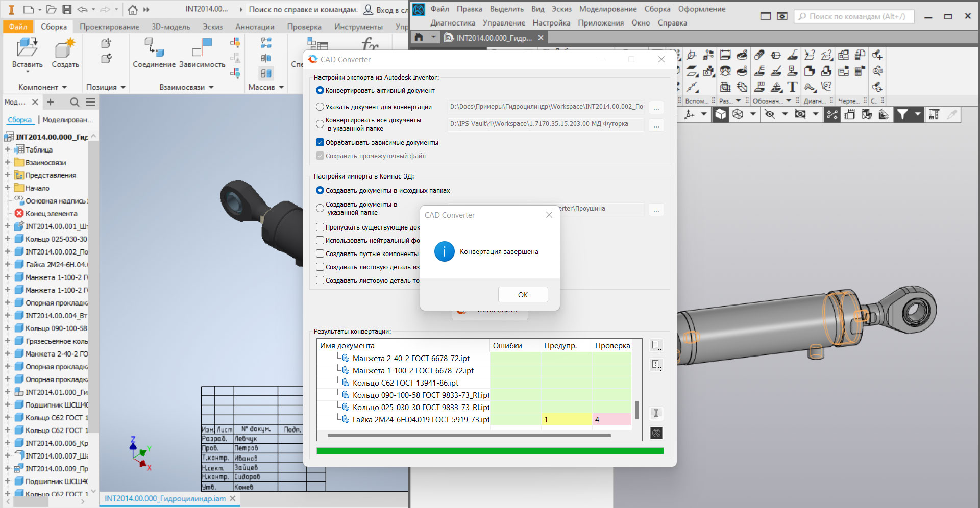
Task: Click the Inventor home icon
Action: [133, 10]
